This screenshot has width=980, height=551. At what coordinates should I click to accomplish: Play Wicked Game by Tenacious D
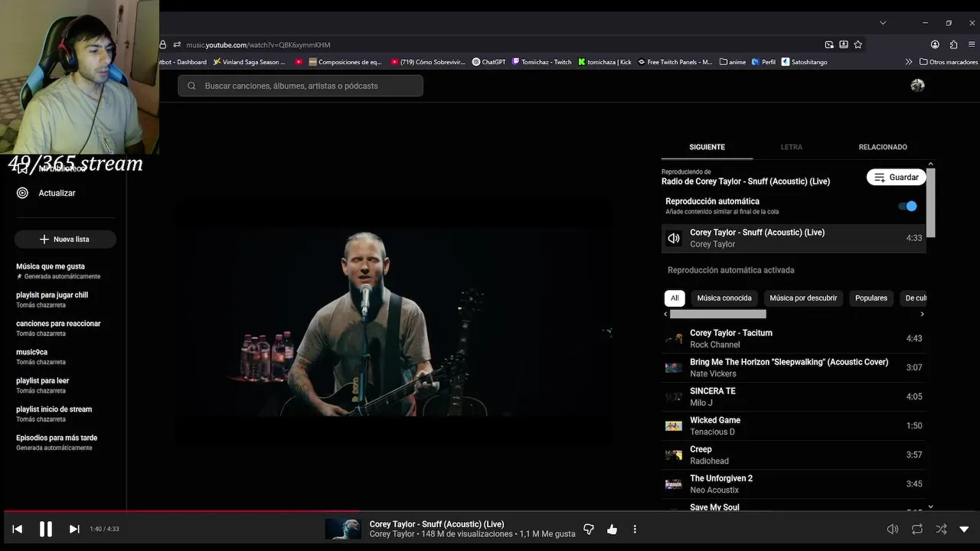tap(793, 425)
